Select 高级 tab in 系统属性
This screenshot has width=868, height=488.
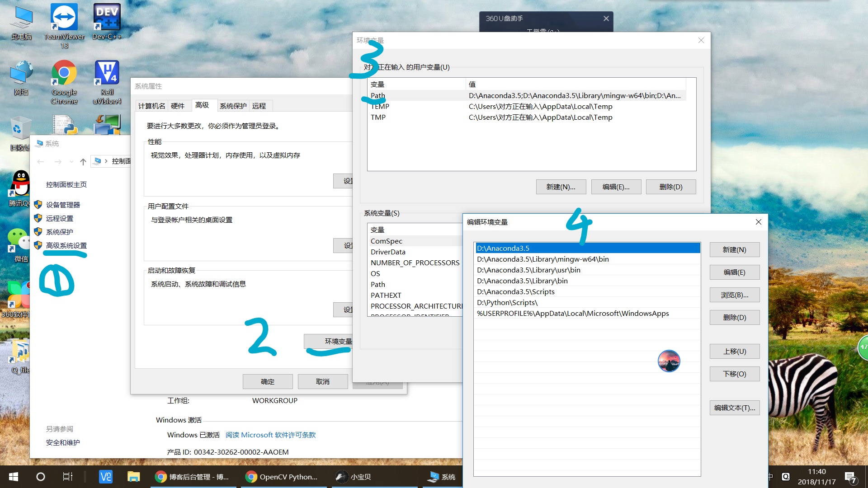click(x=202, y=105)
